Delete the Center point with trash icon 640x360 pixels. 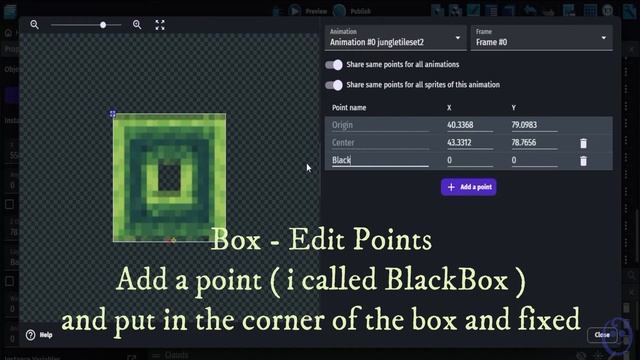tap(583, 143)
